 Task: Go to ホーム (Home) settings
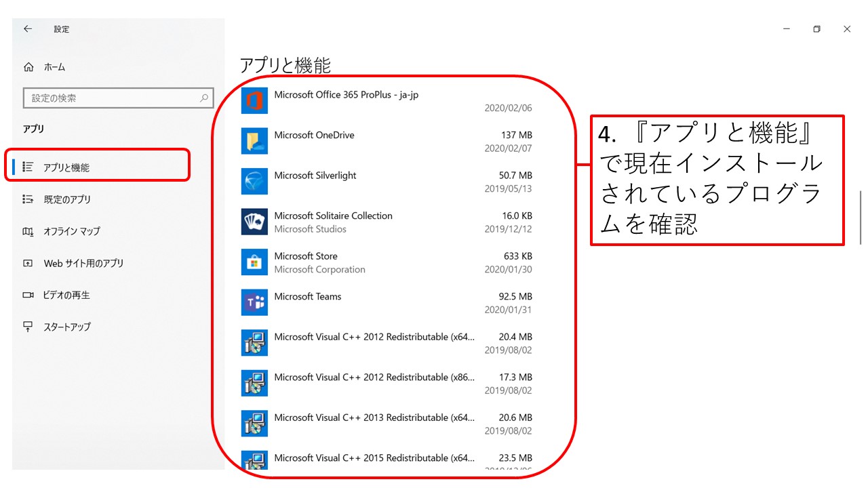[54, 67]
